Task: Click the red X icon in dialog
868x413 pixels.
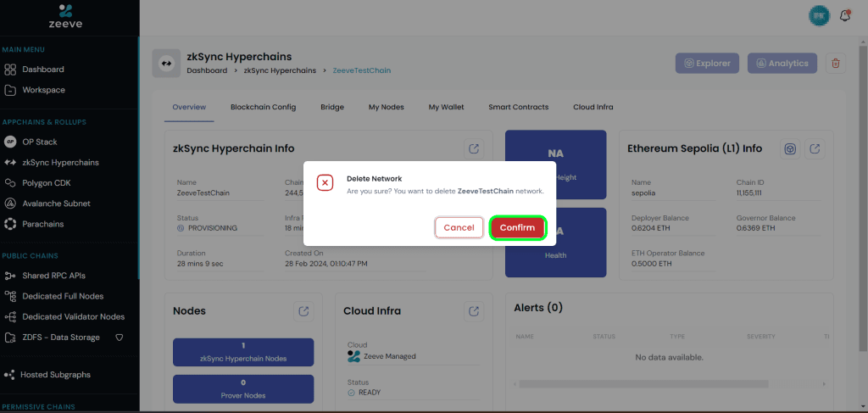Action: [x=325, y=182]
